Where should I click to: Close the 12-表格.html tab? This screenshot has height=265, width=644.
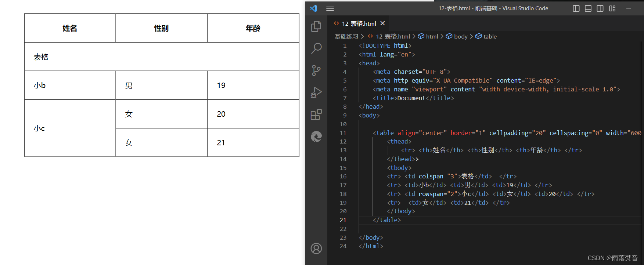382,23
